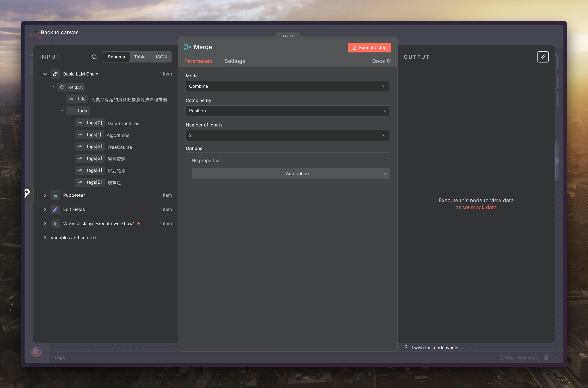This screenshot has width=588, height=388.
Task: Click the Basic LLM Chain link icon
Action: click(x=55, y=74)
